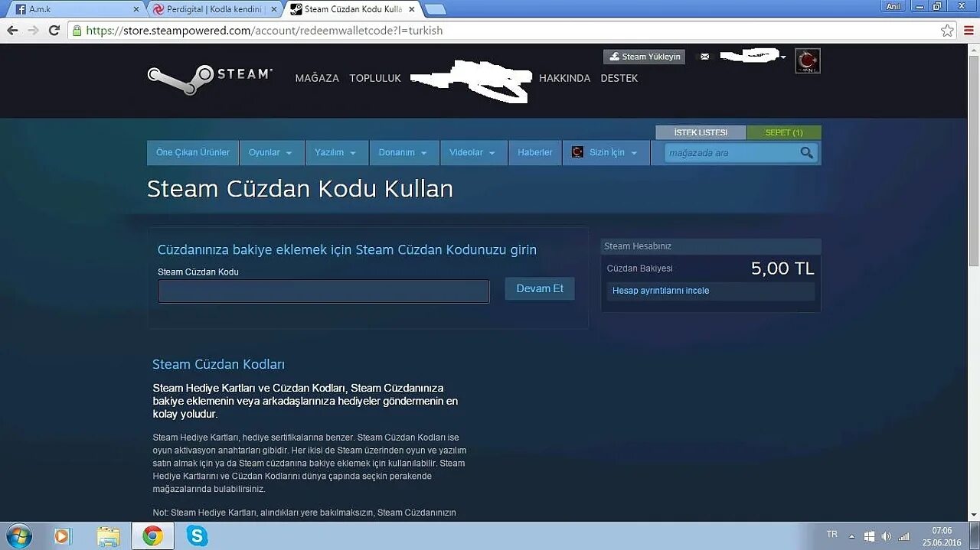Expand Videolar dropdown
Screen dimensions: 980x550
474,152
